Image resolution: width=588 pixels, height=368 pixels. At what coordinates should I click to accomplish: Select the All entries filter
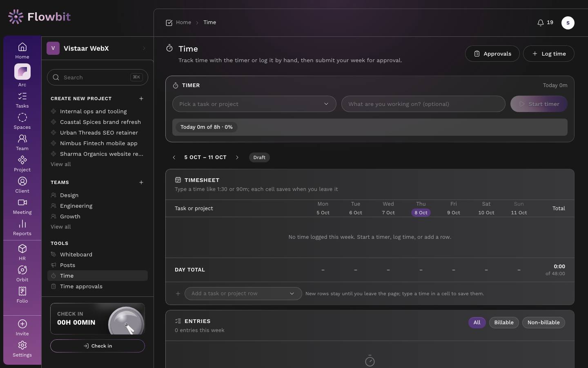(477, 323)
